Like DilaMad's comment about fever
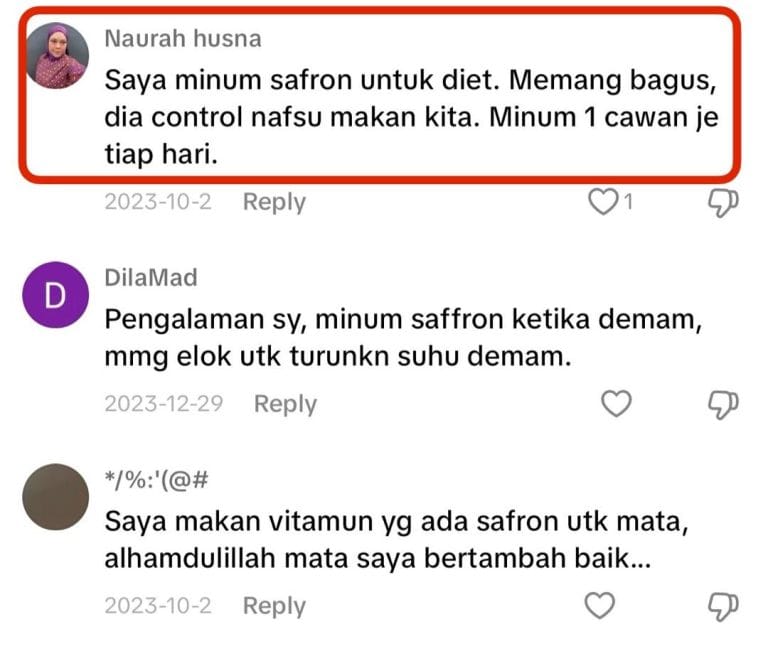The width and height of the screenshot is (768, 661). click(616, 404)
